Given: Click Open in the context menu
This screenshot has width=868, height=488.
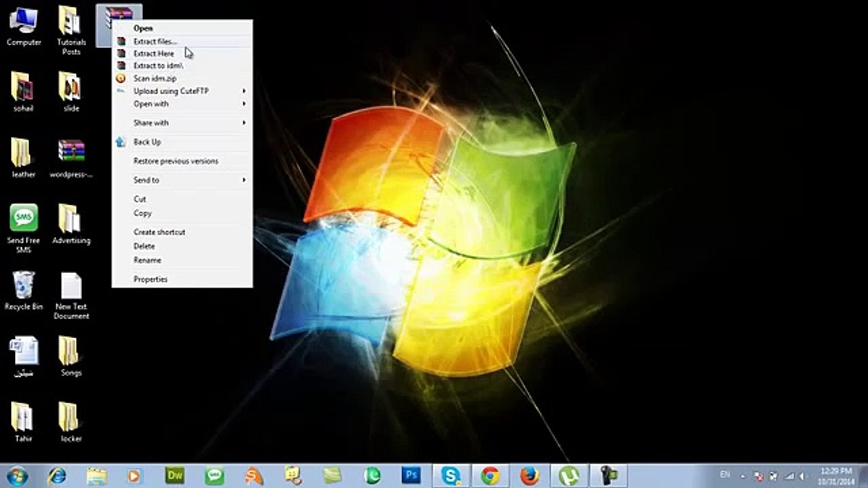Looking at the screenshot, I should click(182, 28).
